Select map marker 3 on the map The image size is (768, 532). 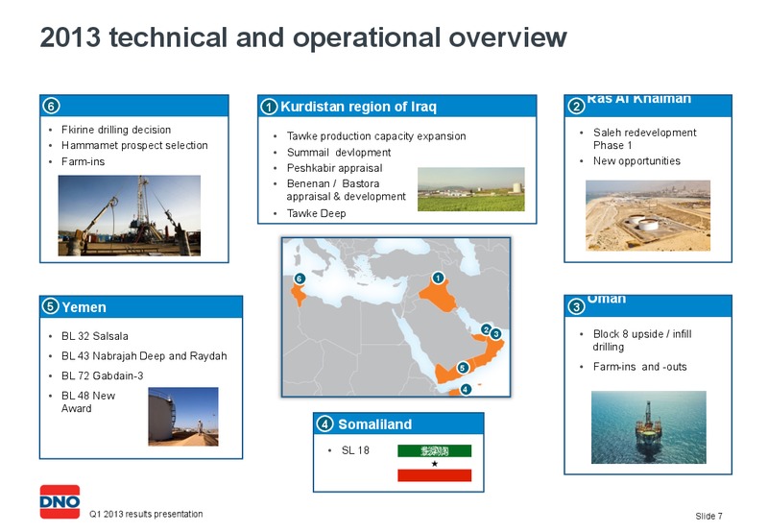(495, 333)
